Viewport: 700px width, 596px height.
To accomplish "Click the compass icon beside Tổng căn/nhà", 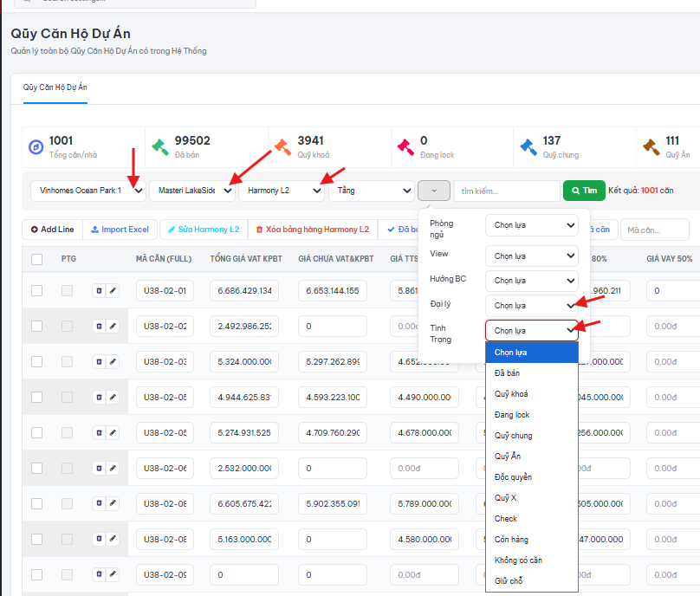I will pyautogui.click(x=36, y=147).
